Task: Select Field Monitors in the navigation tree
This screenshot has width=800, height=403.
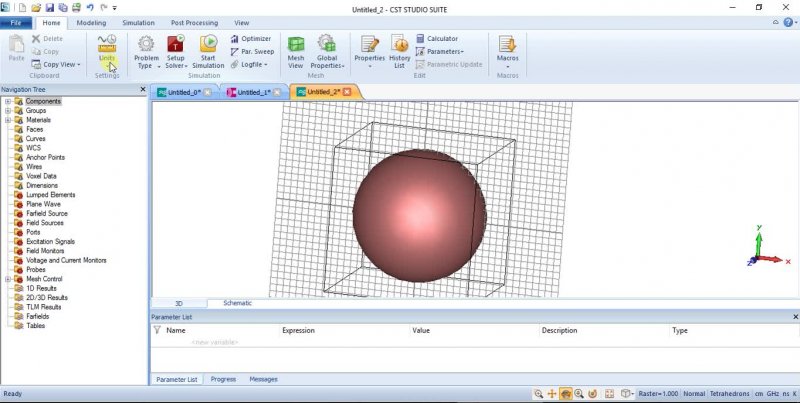Action: (x=45, y=251)
